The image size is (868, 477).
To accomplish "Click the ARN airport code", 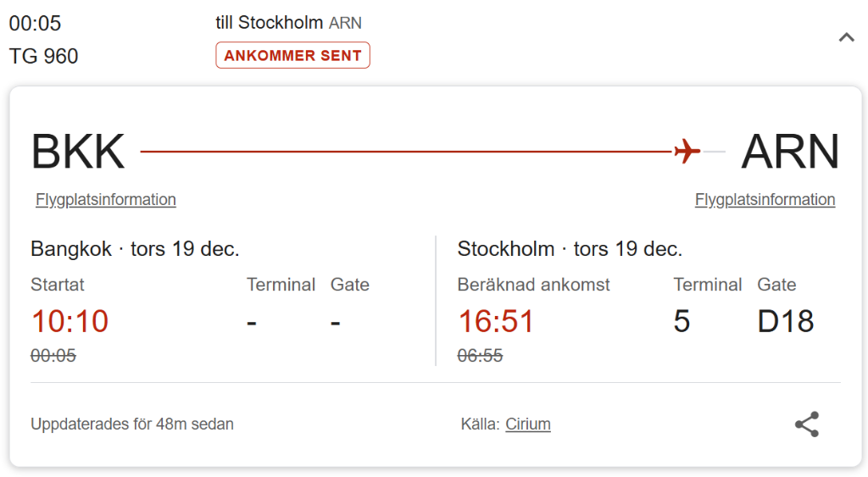I will click(791, 152).
